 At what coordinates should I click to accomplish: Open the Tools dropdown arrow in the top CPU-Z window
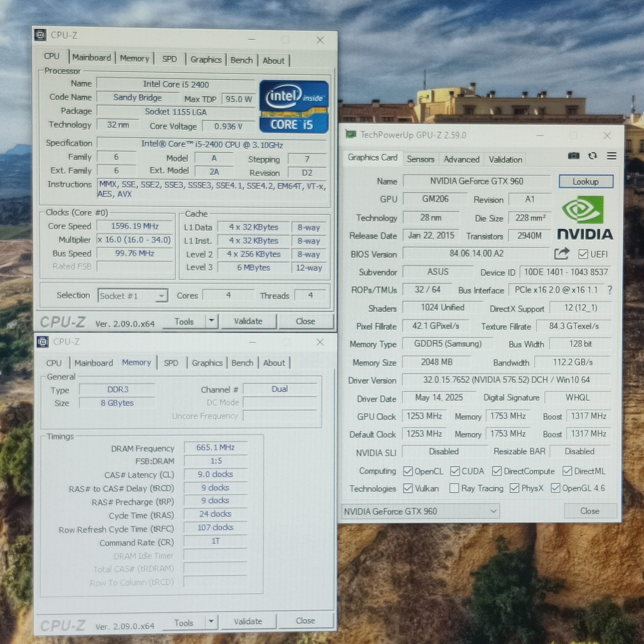[211, 321]
